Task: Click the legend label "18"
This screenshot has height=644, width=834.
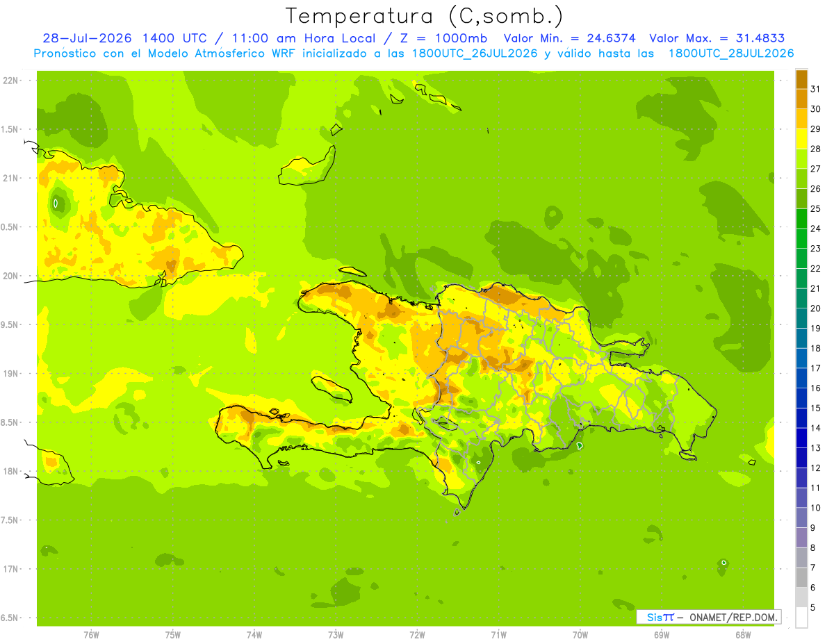Action: (815, 348)
